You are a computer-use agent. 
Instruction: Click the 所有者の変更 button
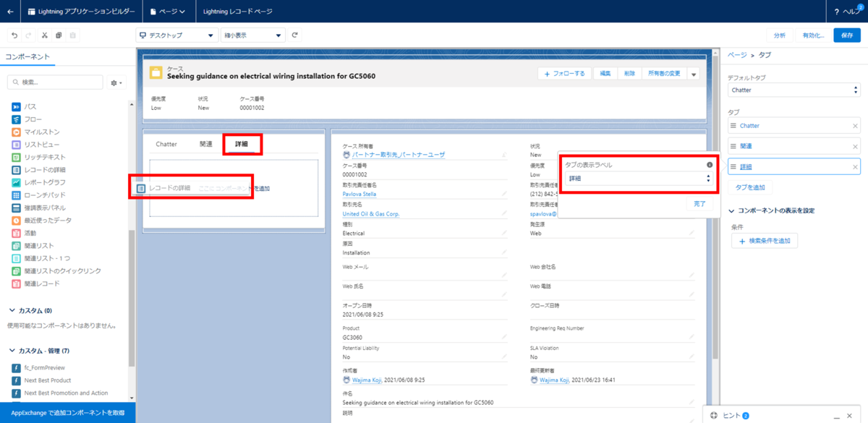click(x=663, y=74)
